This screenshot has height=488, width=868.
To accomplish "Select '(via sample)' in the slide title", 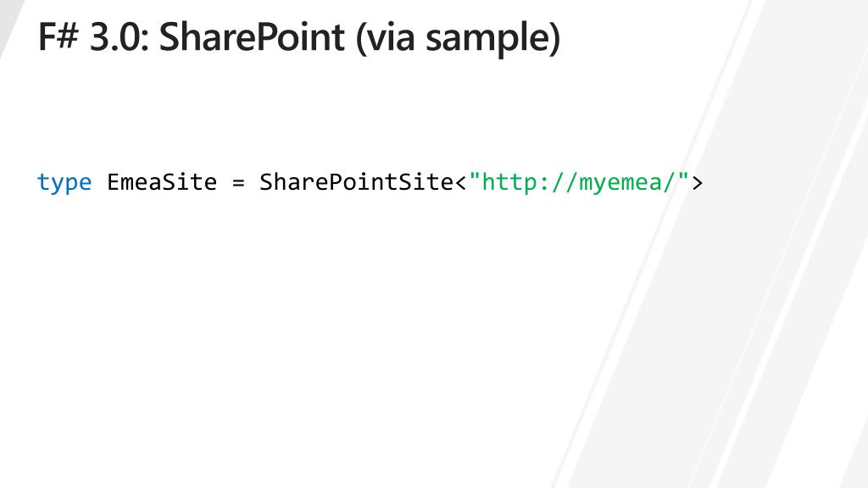I will (459, 39).
